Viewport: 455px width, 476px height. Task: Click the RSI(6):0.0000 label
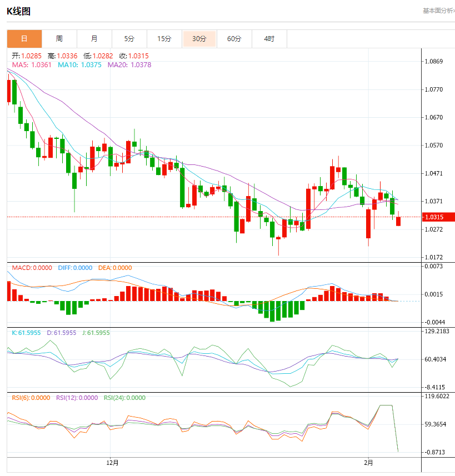pos(31,398)
